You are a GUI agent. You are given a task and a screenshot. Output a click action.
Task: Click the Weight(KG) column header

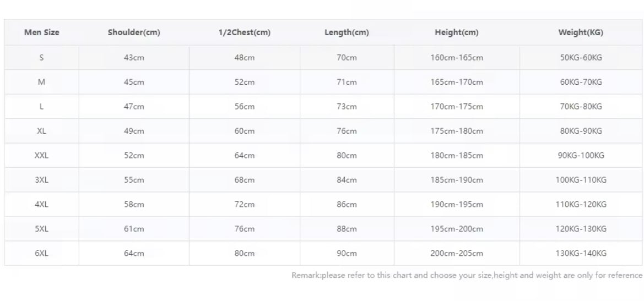click(581, 32)
